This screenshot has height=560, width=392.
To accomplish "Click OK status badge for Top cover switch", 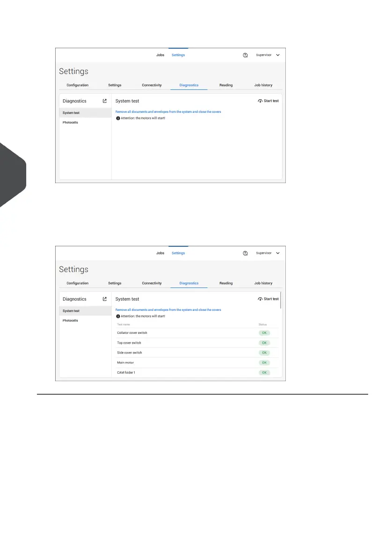I will point(264,343).
